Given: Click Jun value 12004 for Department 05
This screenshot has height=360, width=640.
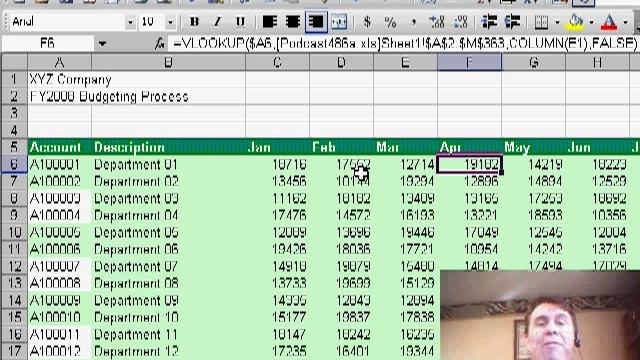Looking at the screenshot, I should click(598, 232).
